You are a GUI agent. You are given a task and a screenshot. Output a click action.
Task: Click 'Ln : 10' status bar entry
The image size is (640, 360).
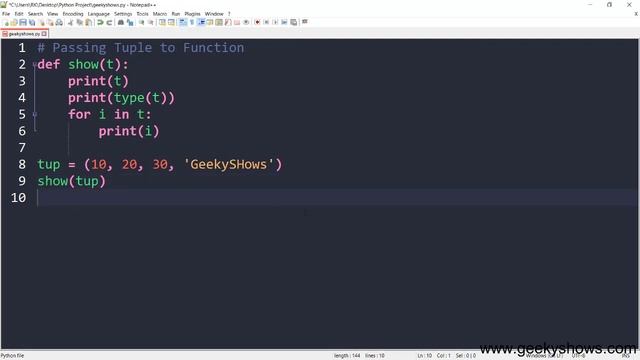(x=424, y=356)
